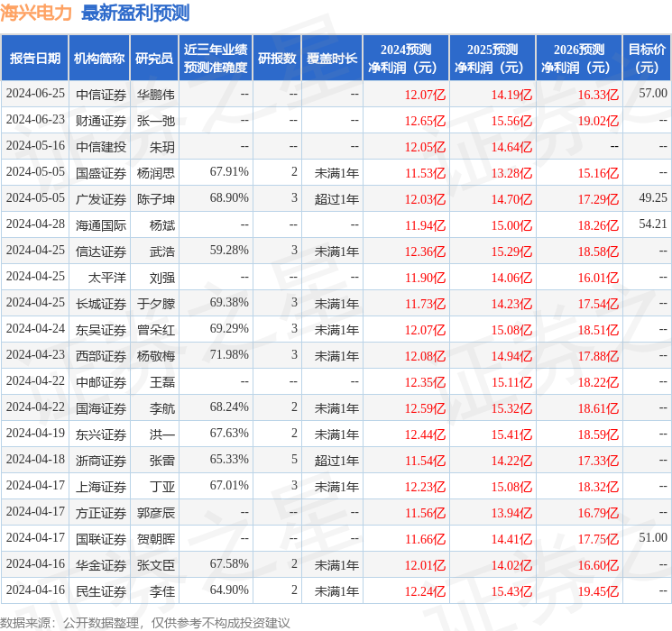This screenshot has width=672, height=631.
Task: Click analyst name 李佳
Action: [162, 591]
